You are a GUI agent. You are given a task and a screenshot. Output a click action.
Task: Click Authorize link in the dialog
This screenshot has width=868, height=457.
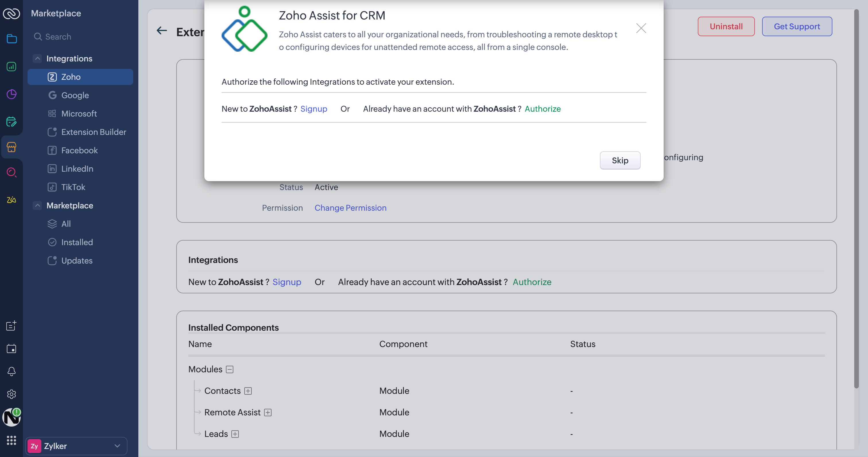542,109
